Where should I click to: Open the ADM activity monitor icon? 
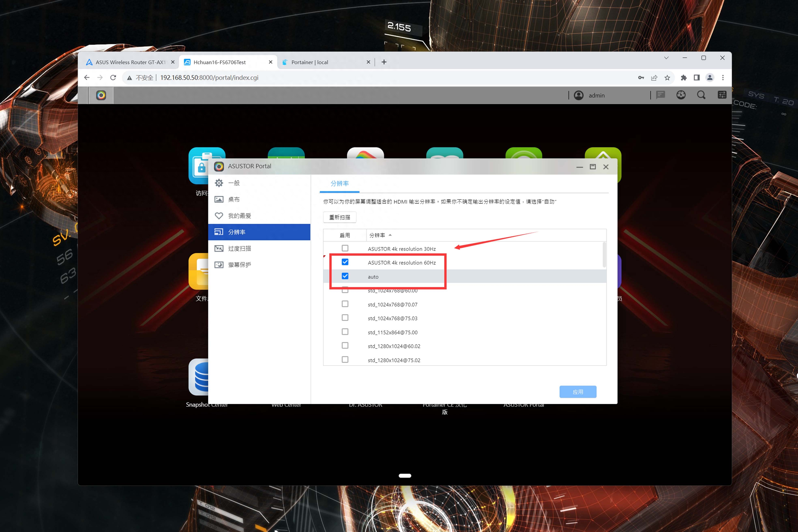[681, 95]
